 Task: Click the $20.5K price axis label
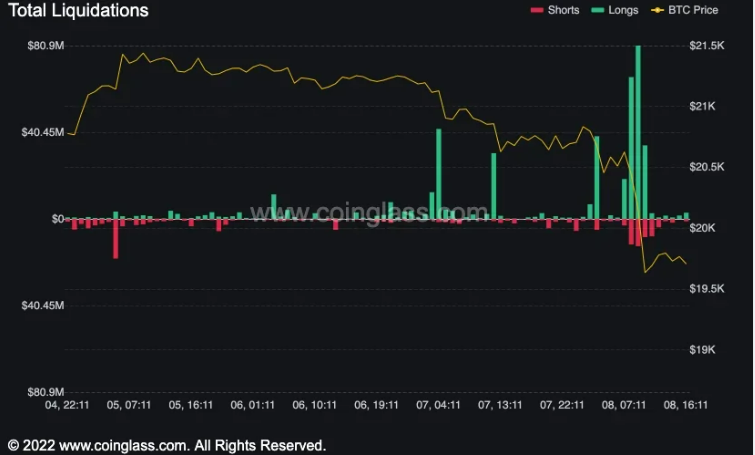click(706, 167)
